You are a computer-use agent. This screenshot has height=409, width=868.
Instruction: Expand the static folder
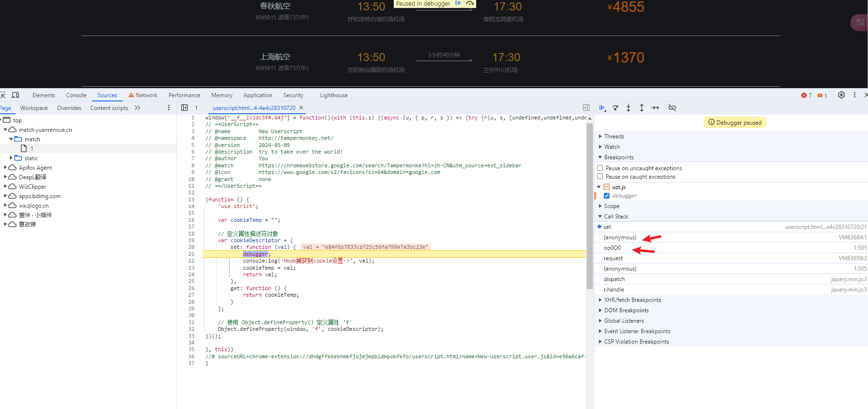point(11,158)
